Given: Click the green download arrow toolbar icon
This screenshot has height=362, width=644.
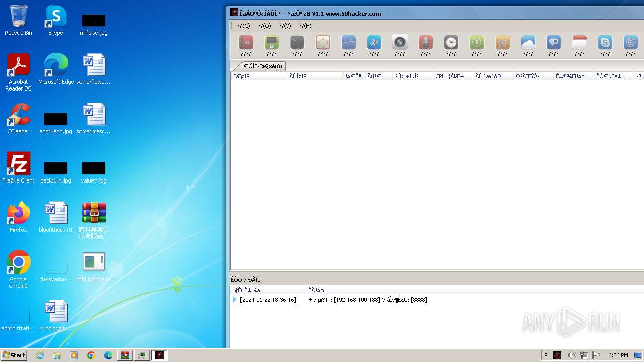Looking at the screenshot, I should [x=476, y=43].
